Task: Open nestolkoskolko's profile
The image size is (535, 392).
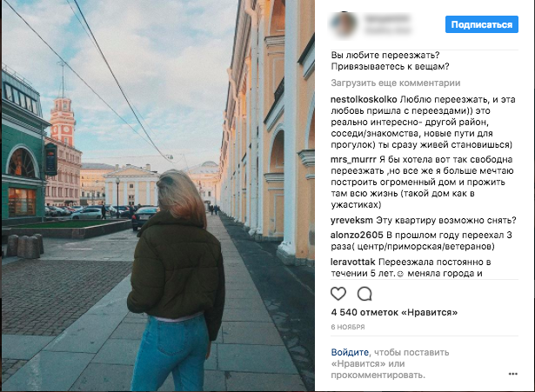Action: coord(364,100)
